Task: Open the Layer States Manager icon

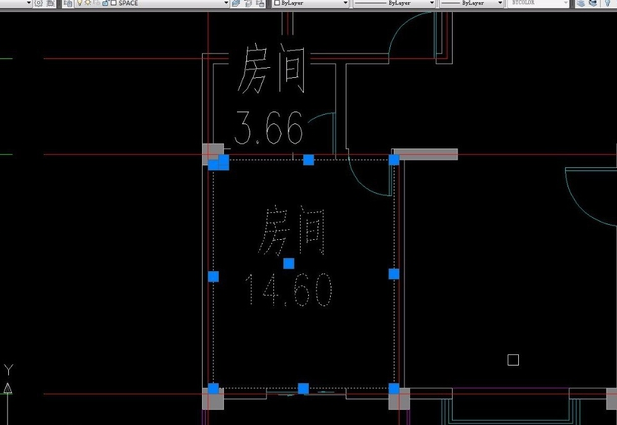Action: coord(260,3)
